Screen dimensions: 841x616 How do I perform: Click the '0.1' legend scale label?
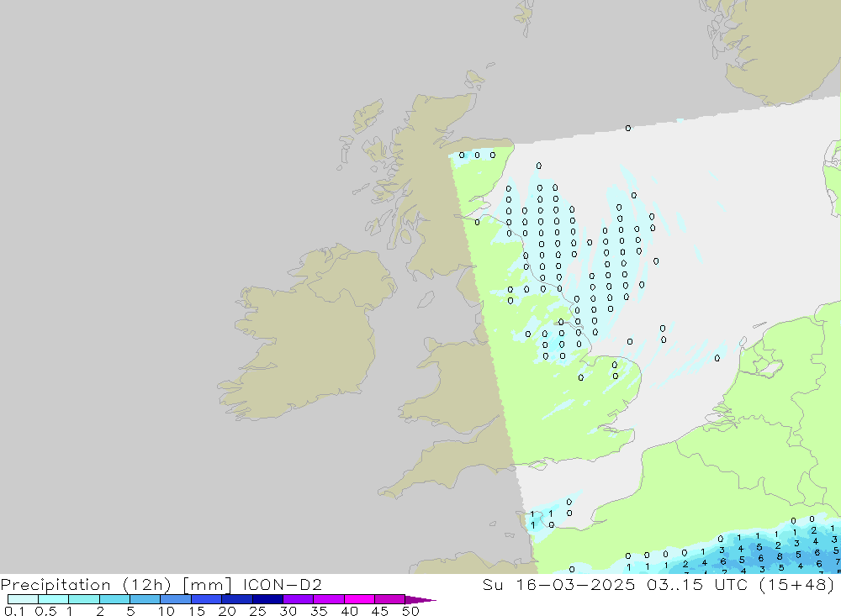point(14,611)
